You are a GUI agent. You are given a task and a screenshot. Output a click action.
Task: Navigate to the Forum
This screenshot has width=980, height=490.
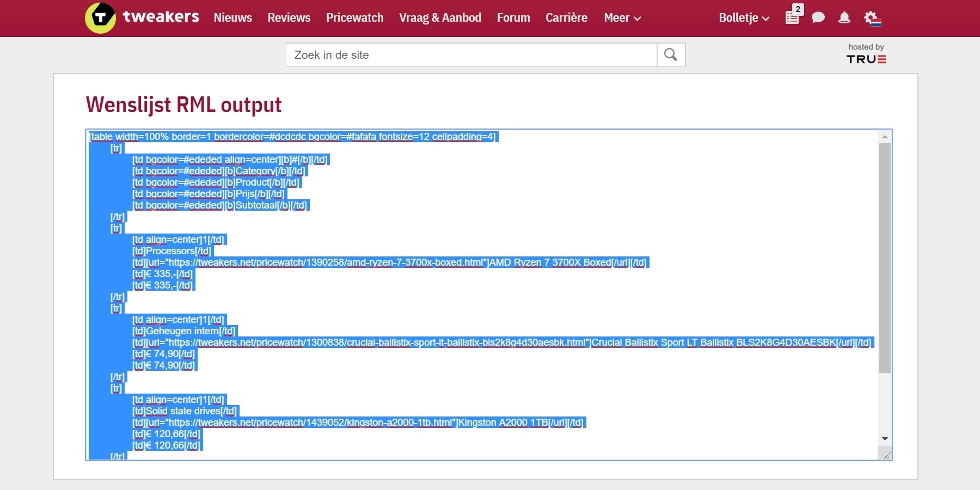[513, 18]
